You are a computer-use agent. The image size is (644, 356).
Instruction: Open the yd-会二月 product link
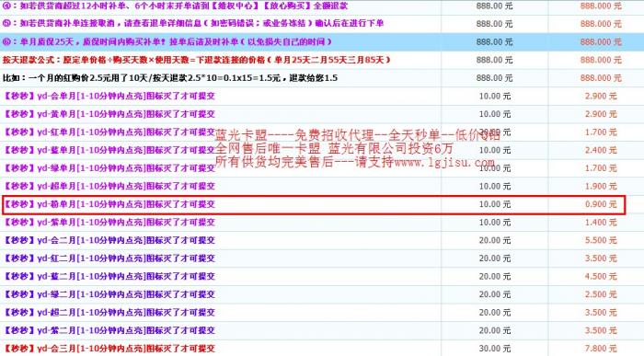[x=109, y=241]
